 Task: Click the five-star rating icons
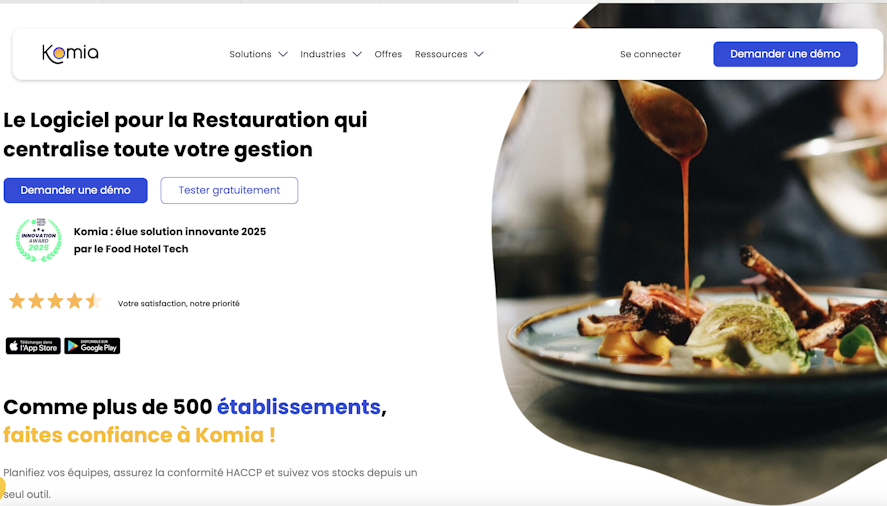point(55,301)
